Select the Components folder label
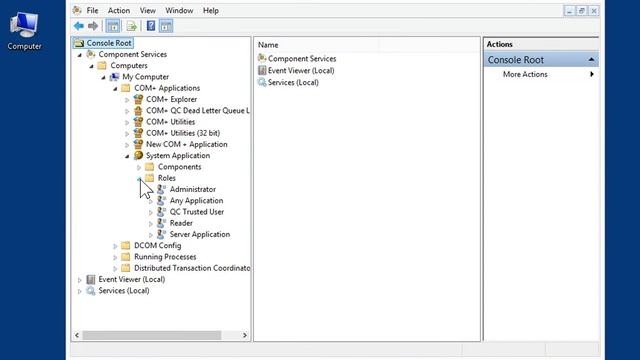 click(x=180, y=167)
